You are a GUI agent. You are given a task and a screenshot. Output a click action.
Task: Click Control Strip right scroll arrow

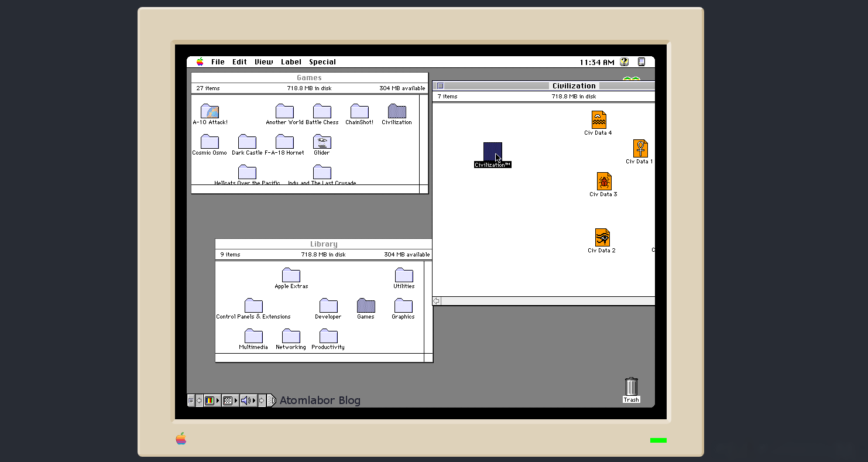pos(262,401)
